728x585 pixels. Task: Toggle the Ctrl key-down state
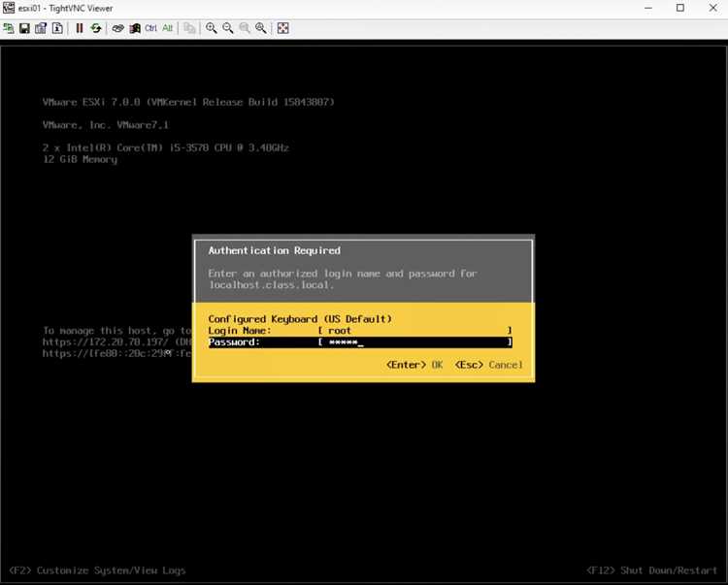150,28
